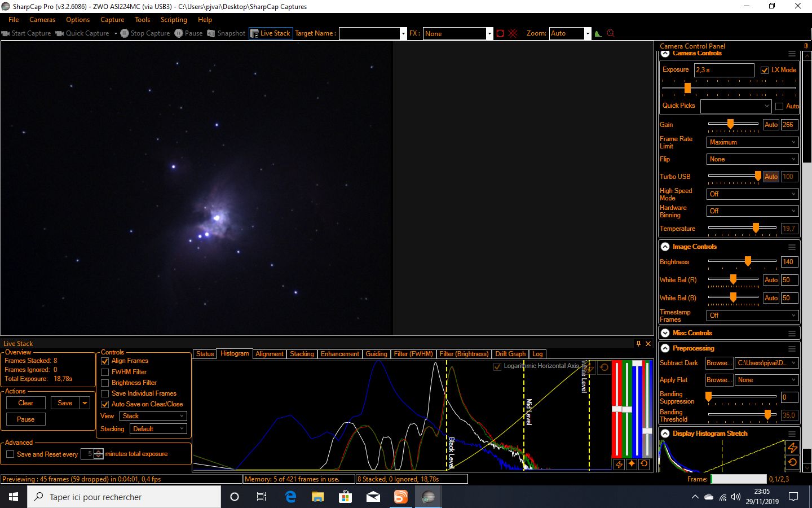This screenshot has height=508, width=812.
Task: Click the reset arrow icon beside the Live Stack histogram
Action: click(604, 367)
